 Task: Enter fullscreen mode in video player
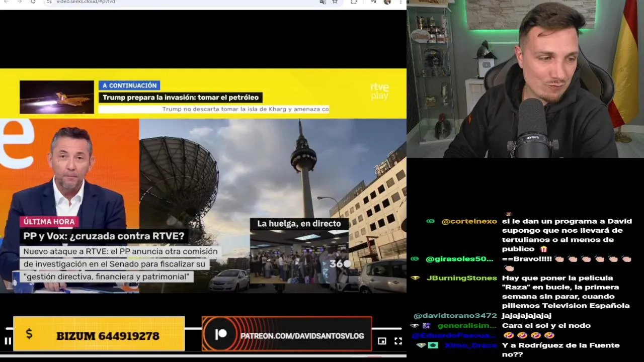coord(398,341)
